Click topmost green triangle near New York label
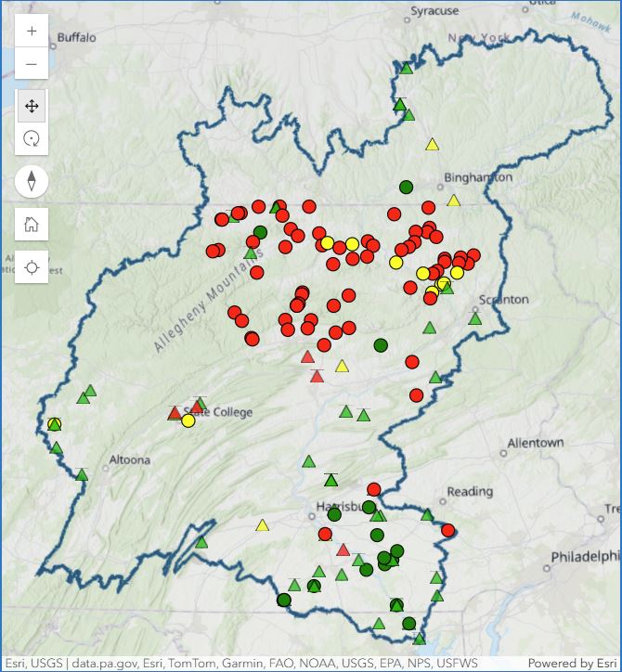The width and height of the screenshot is (622, 672). pos(407,68)
